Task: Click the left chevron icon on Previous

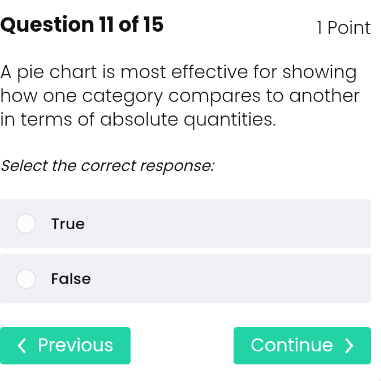Action: 22,346
